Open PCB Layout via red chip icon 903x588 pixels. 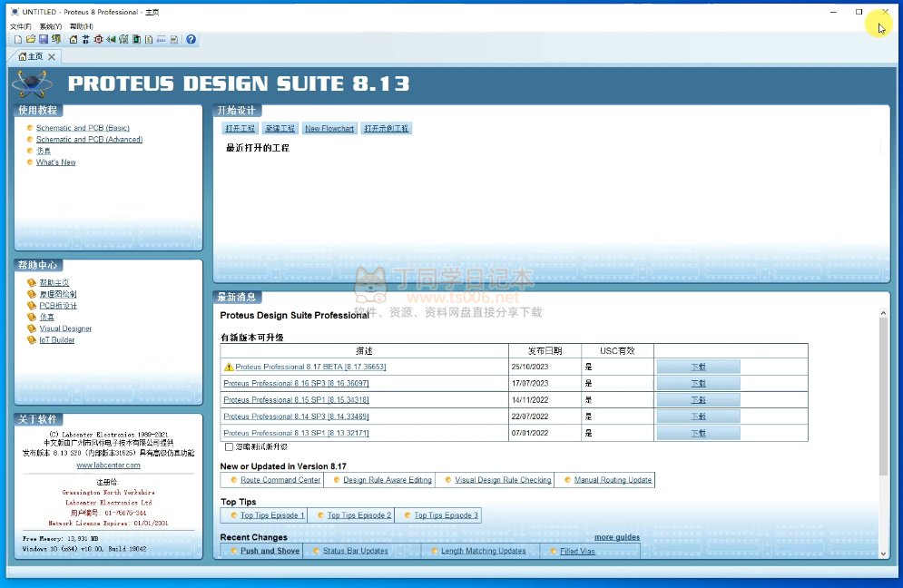click(x=98, y=40)
